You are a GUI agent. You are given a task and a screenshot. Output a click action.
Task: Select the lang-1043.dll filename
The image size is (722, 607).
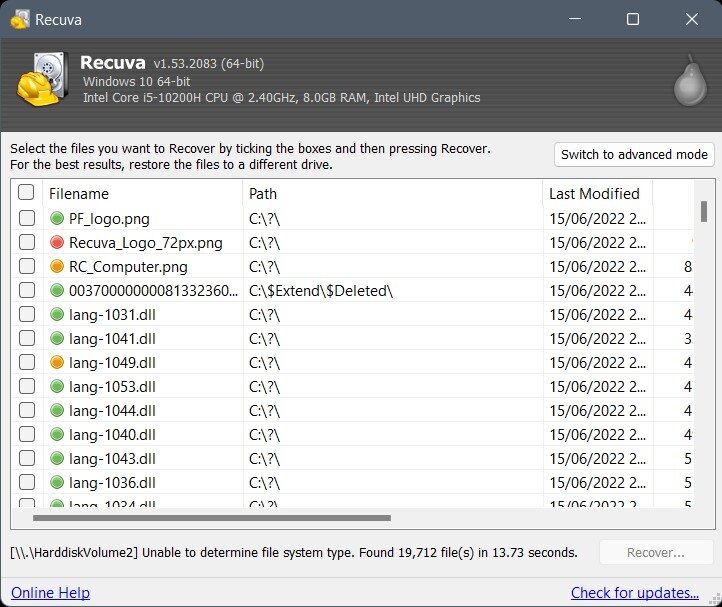point(112,458)
